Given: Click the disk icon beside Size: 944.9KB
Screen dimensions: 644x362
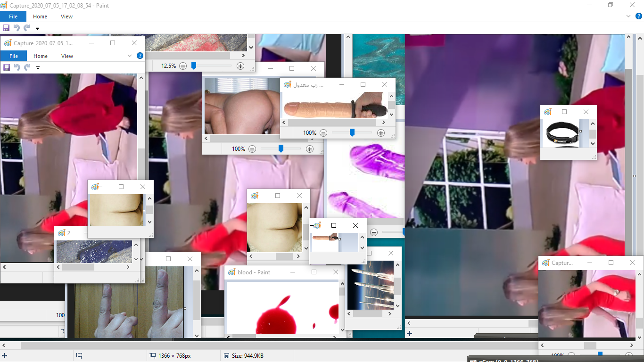Looking at the screenshot, I should click(x=226, y=356).
